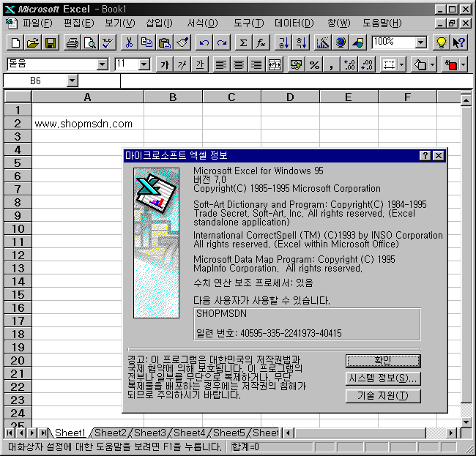
Task: Switch to the Sheet2 tab
Action: 111,433
